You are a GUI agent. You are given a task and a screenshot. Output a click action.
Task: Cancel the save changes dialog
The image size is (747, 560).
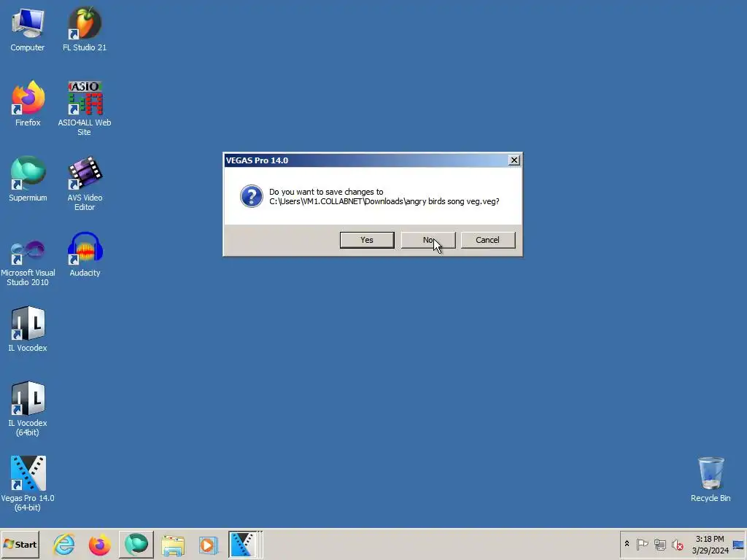pos(488,240)
